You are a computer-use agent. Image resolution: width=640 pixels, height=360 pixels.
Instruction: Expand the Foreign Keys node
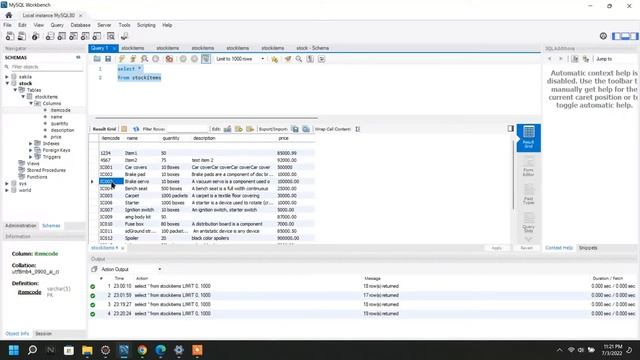click(31, 150)
